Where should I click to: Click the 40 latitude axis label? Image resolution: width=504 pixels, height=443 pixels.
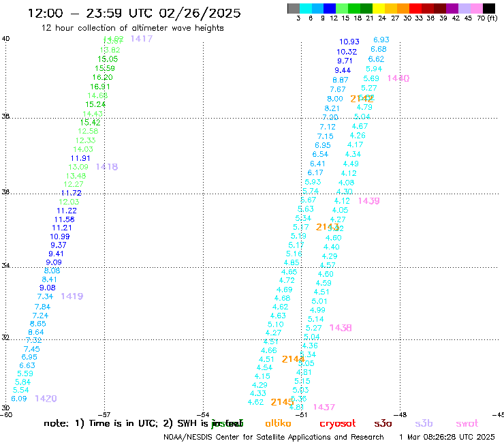pos(5,39)
